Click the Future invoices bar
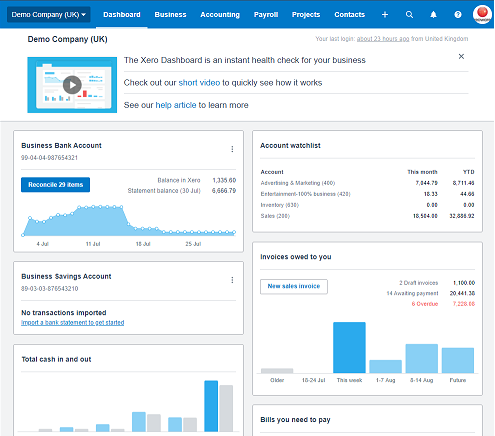 458,360
